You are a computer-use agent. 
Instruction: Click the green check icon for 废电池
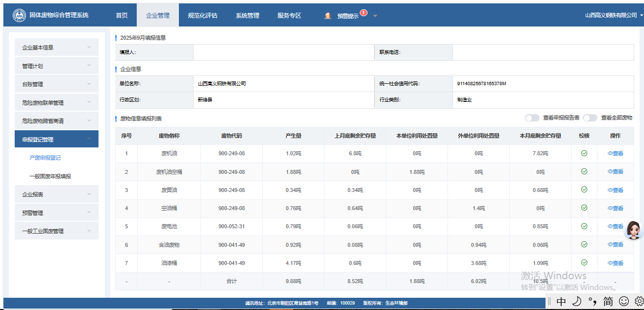point(584,226)
